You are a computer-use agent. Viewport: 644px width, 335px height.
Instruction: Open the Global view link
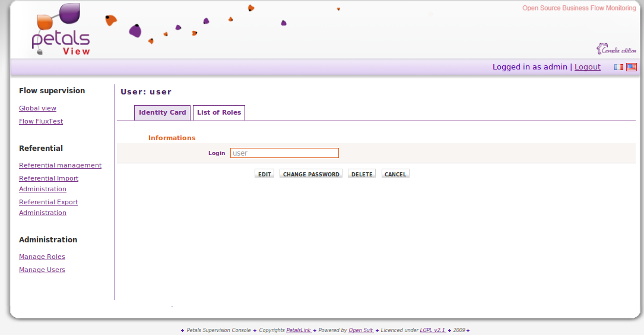[37, 108]
